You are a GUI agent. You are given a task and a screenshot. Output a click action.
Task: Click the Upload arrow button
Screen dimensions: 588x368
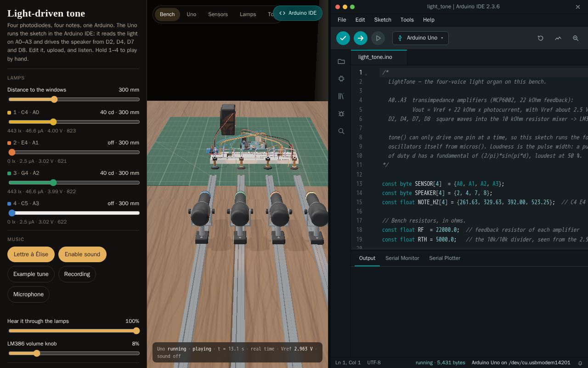click(361, 38)
